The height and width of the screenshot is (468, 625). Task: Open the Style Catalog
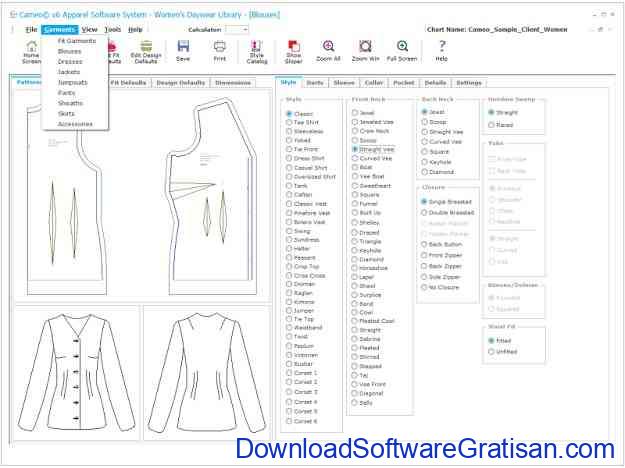tap(257, 52)
